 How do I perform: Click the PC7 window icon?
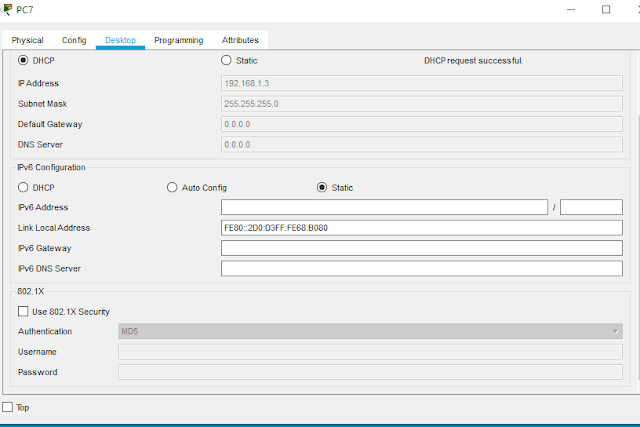coord(6,9)
